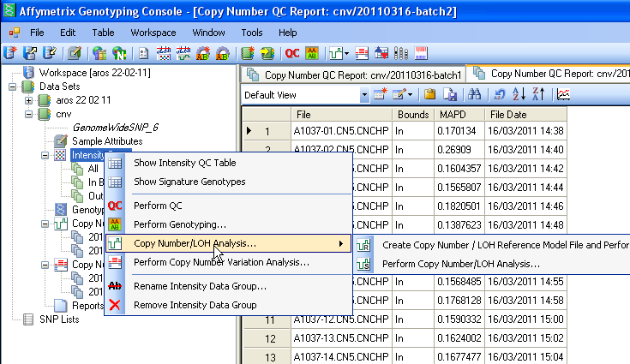Collapse the Intensity data tree node
The image size is (630, 364).
point(45,155)
